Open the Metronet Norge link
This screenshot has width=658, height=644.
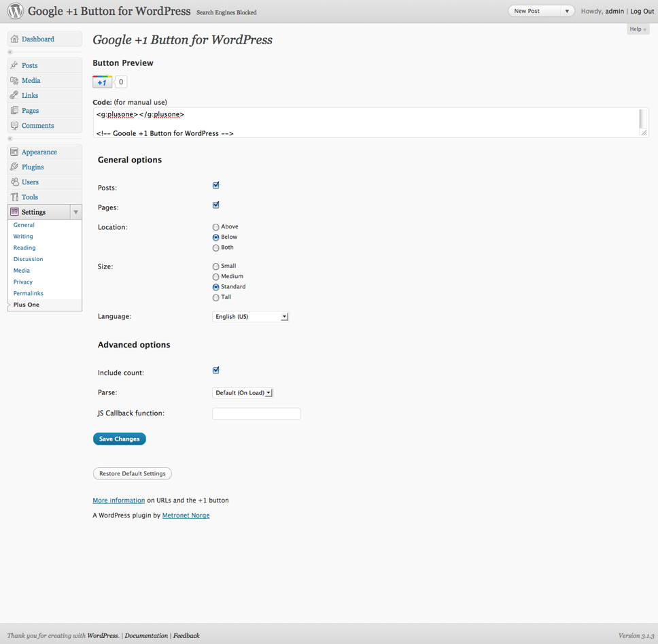click(186, 515)
